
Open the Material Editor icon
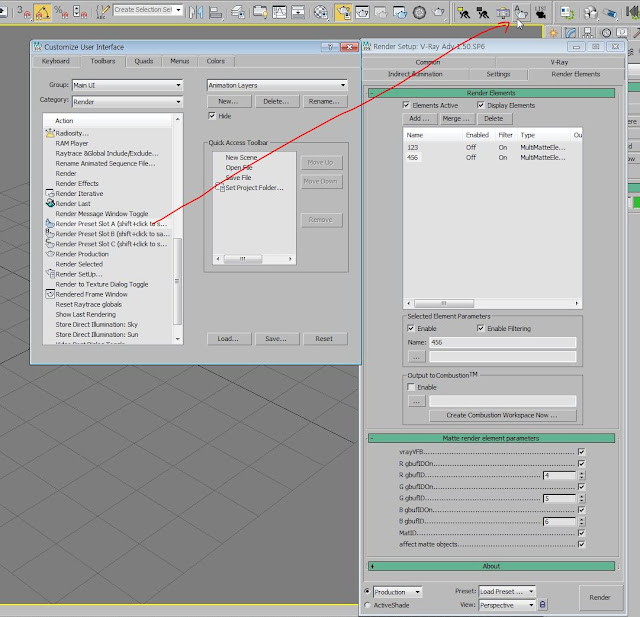tap(321, 12)
